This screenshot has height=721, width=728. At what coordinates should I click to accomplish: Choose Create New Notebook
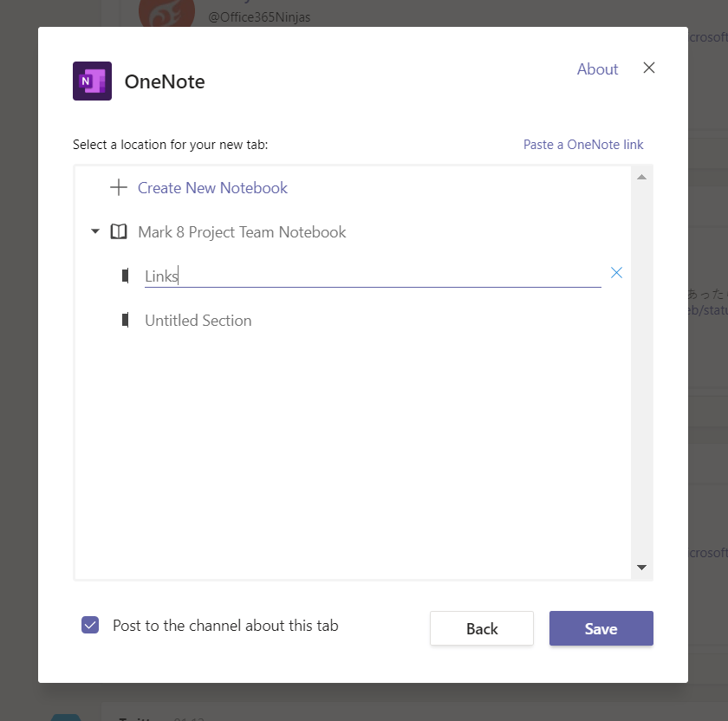click(212, 188)
